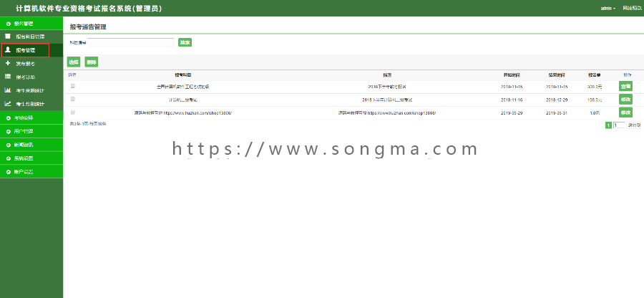Viewport: 644px width, 298px height.
Task: Open 报名科目管理 in the sidebar
Action: tap(30, 37)
